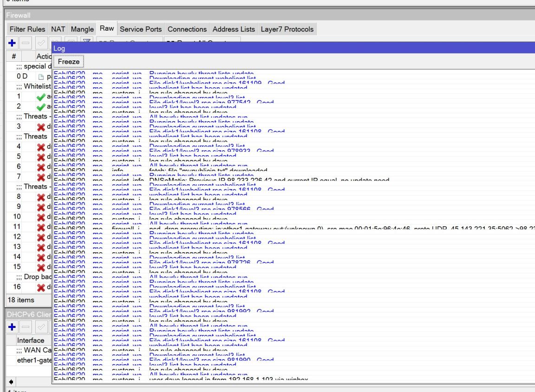
Task: Open the Service Ports tab
Action: [x=141, y=29]
